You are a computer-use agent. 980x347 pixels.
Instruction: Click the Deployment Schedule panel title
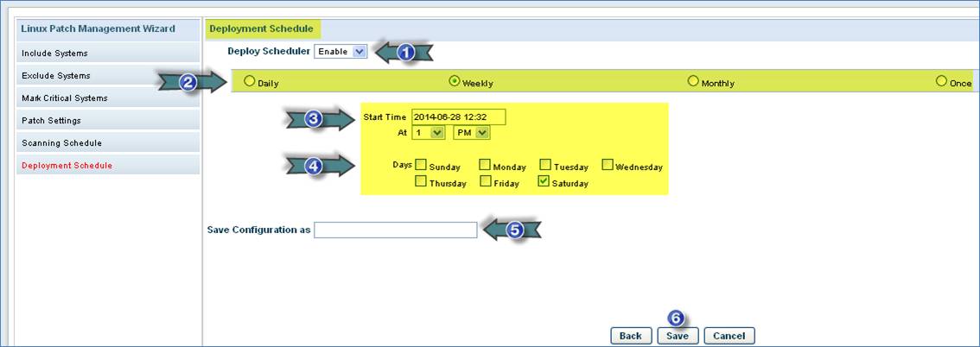[x=262, y=28]
